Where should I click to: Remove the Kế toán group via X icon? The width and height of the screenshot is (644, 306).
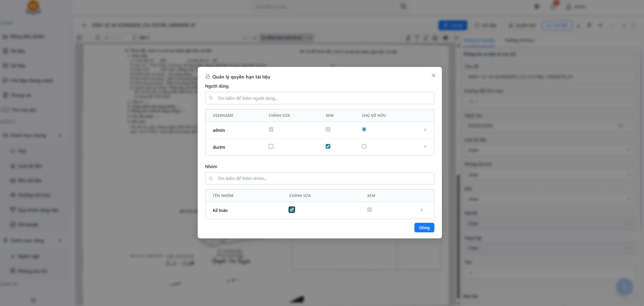pyautogui.click(x=422, y=210)
